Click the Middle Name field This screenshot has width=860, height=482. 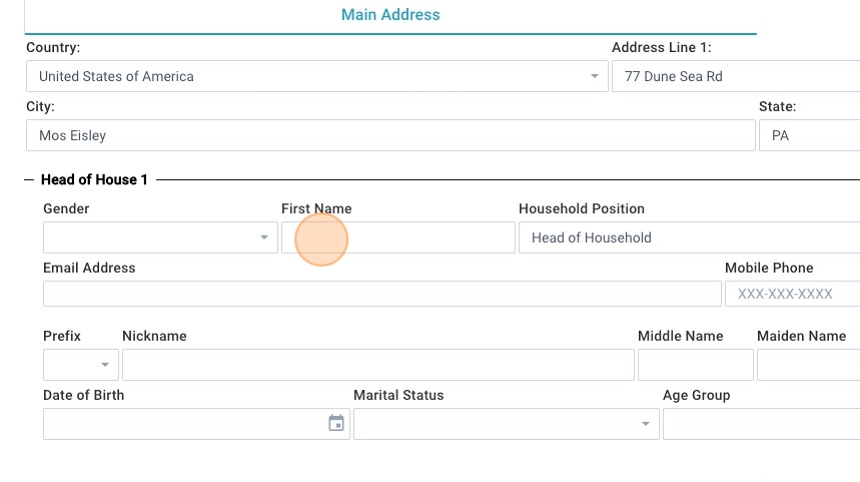[695, 365]
